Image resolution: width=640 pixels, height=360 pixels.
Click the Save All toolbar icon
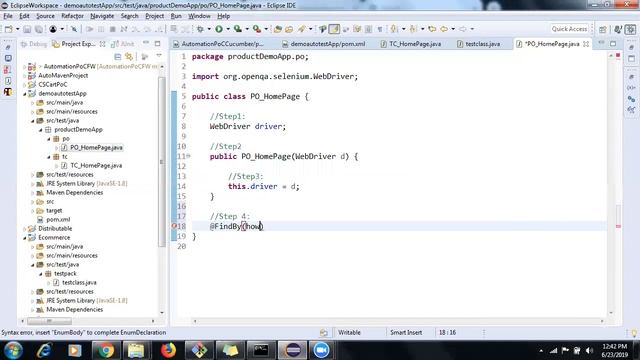click(38, 29)
